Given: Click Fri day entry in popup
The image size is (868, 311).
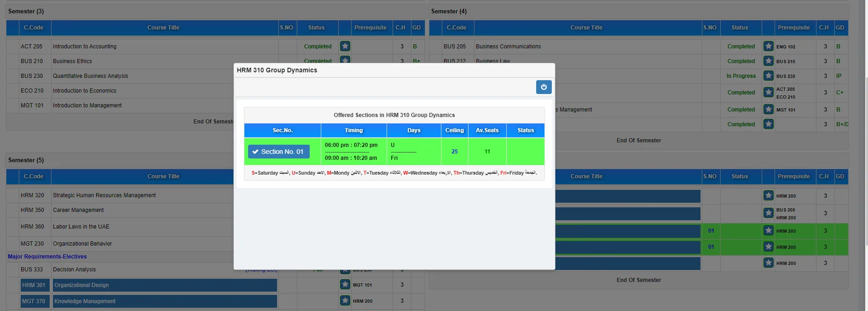Looking at the screenshot, I should (x=394, y=158).
